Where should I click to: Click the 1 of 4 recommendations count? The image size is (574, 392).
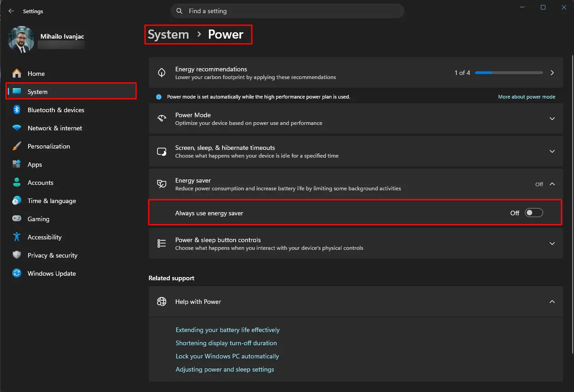[x=462, y=73]
